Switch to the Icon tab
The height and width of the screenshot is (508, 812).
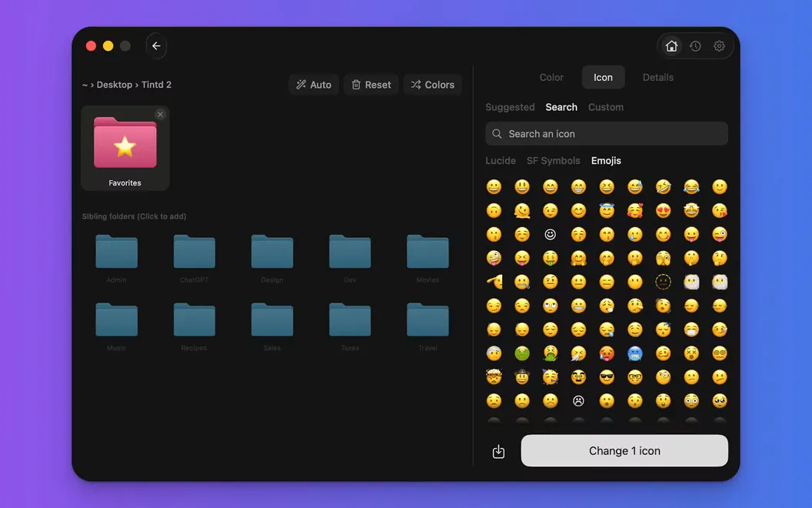pyautogui.click(x=603, y=77)
